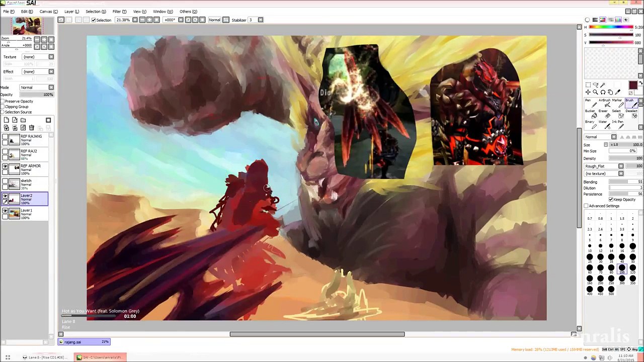Viewport: 644px width, 362px height.
Task: Select the Eraser tool
Action: [604, 114]
